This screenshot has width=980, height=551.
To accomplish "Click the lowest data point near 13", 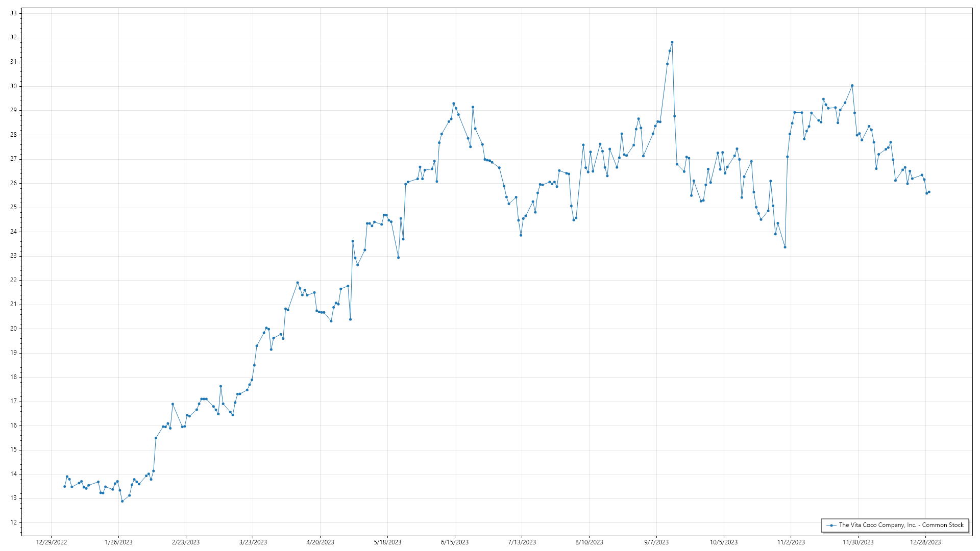I will tap(122, 501).
